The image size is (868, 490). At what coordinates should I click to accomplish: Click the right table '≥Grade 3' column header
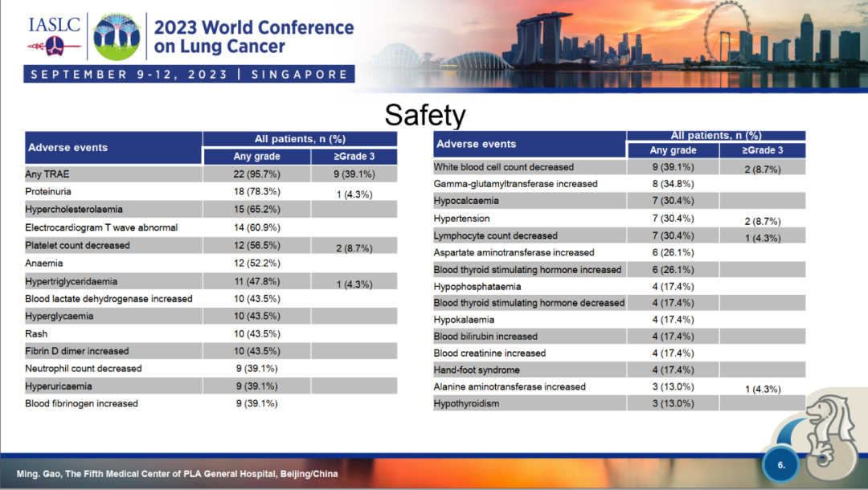762,150
